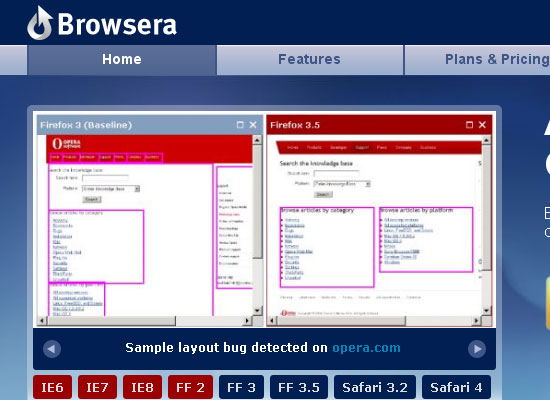Viewport: 550px width, 400px height.
Task: Click 'Firefox 3 (Baseline)' title text
Action: pyautogui.click(x=86, y=125)
